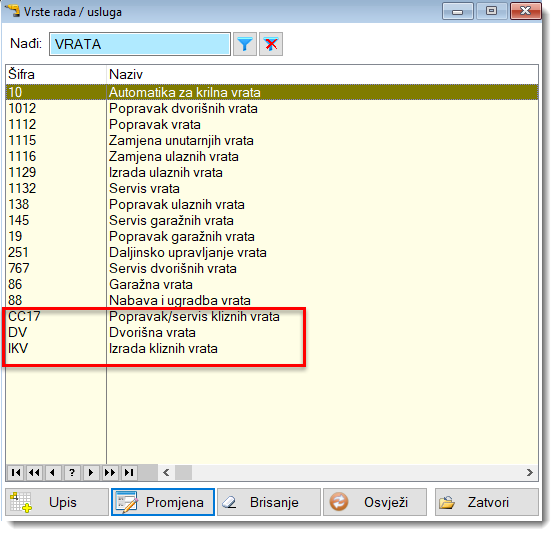
Task: Jump to last record navigation arrow
Action: [129, 472]
